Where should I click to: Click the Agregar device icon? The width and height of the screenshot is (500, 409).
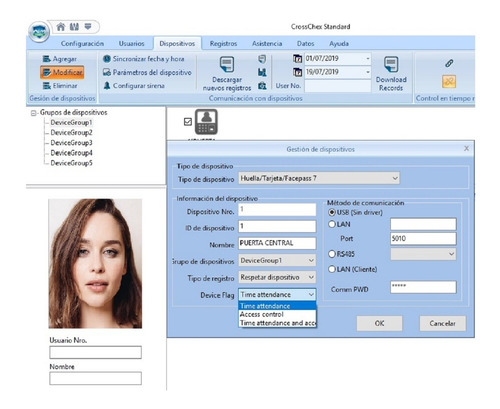tap(47, 59)
